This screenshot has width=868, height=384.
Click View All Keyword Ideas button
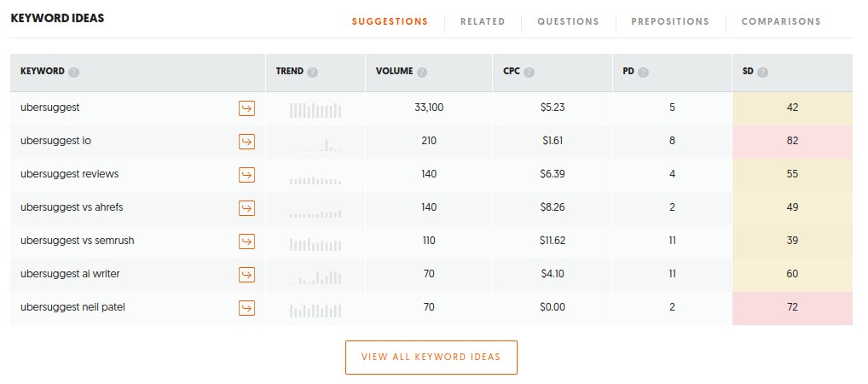click(431, 358)
